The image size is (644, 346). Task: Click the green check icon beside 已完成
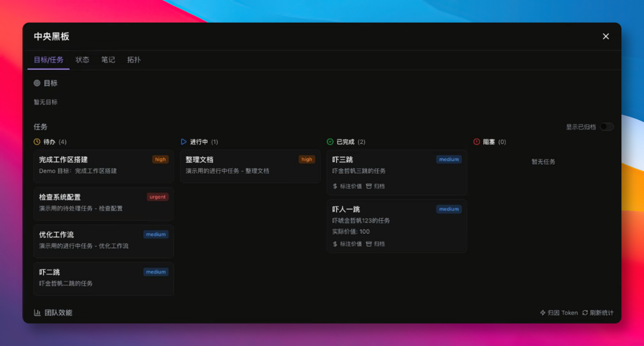point(329,141)
